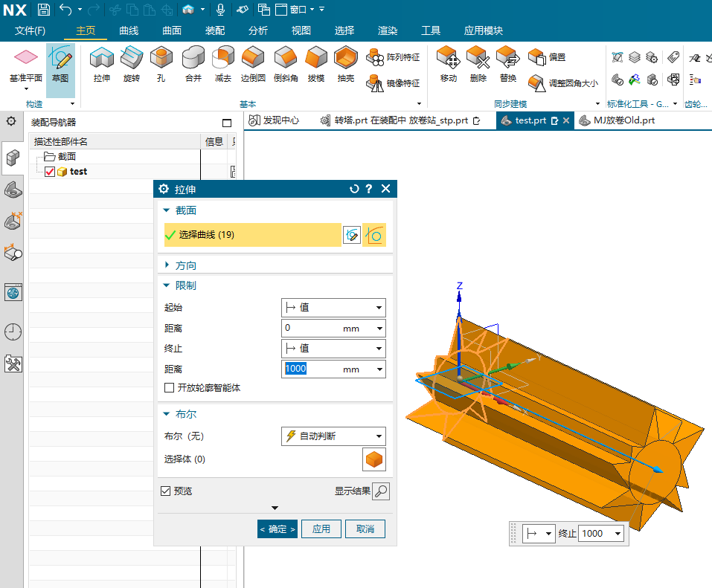Expand more dialog options black triangle
The image size is (712, 588).
coord(275,508)
